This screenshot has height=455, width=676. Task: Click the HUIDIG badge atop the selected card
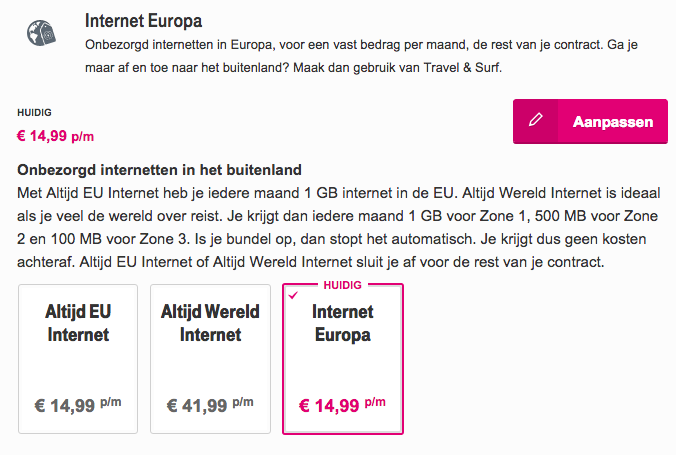(343, 285)
